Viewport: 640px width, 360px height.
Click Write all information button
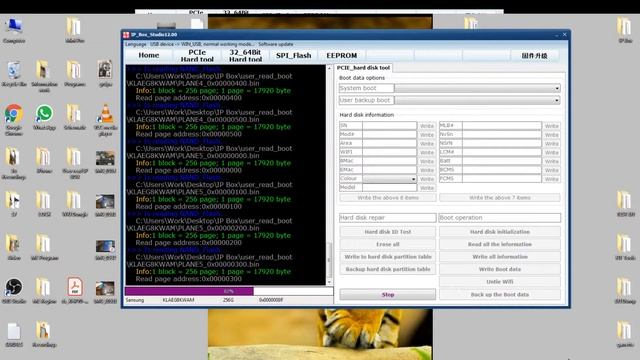(x=500, y=257)
